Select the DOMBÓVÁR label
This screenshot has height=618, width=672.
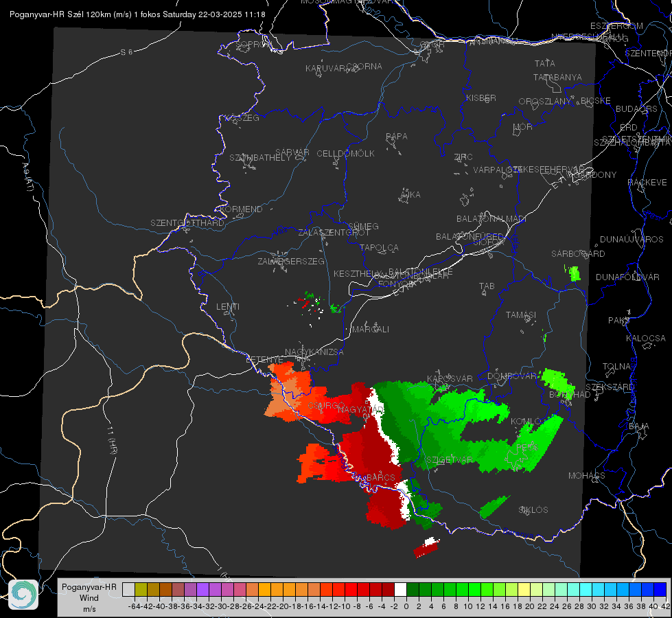point(512,376)
